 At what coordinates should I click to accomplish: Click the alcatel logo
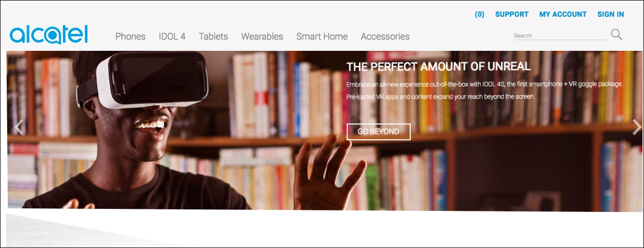click(49, 35)
